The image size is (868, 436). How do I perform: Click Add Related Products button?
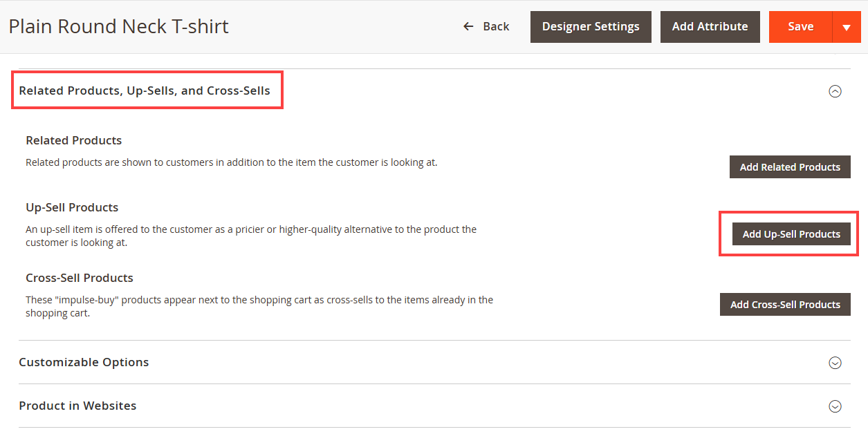(x=789, y=167)
